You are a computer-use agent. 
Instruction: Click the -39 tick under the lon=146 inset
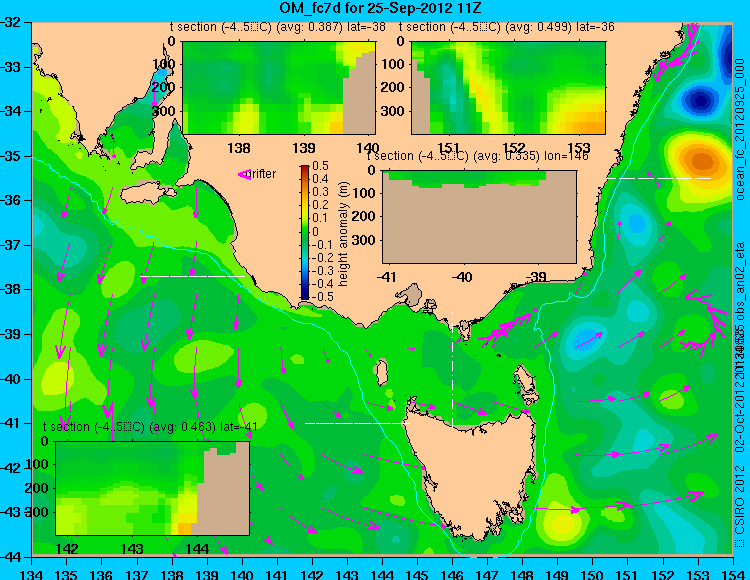click(x=535, y=277)
